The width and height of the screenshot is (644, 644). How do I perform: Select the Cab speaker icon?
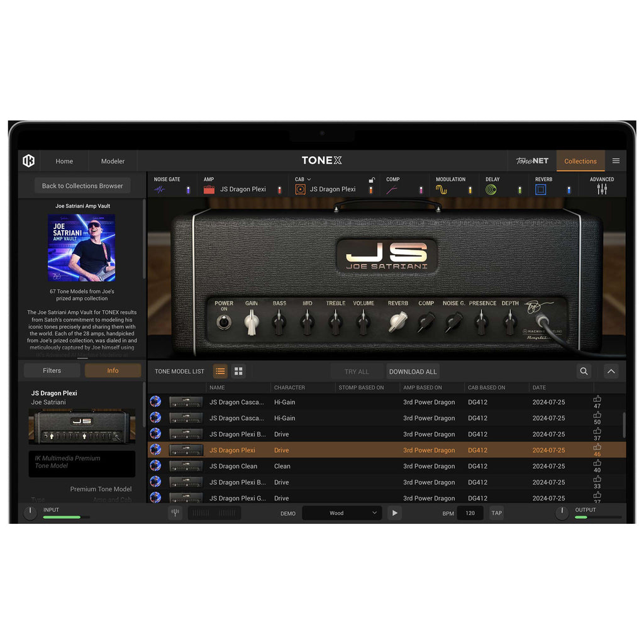tap(300, 189)
